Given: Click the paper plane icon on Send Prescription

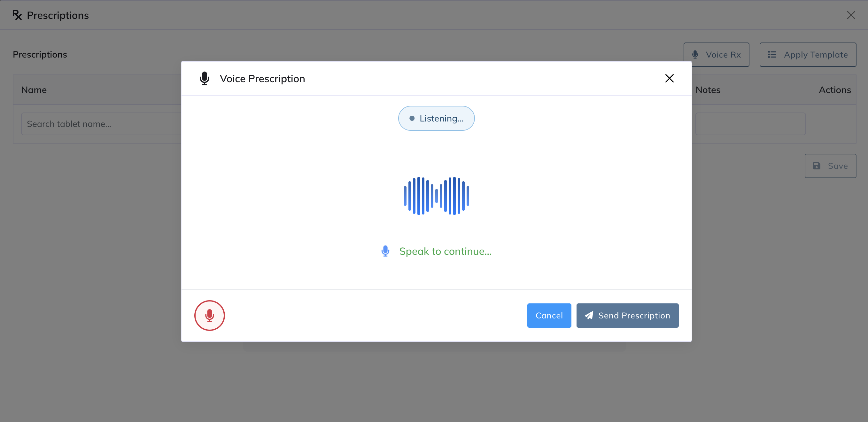Looking at the screenshot, I should 589,316.
